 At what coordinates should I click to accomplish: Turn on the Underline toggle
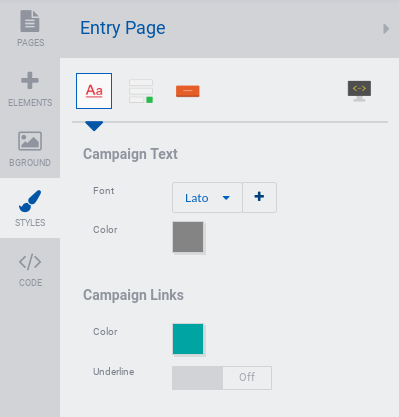222,378
